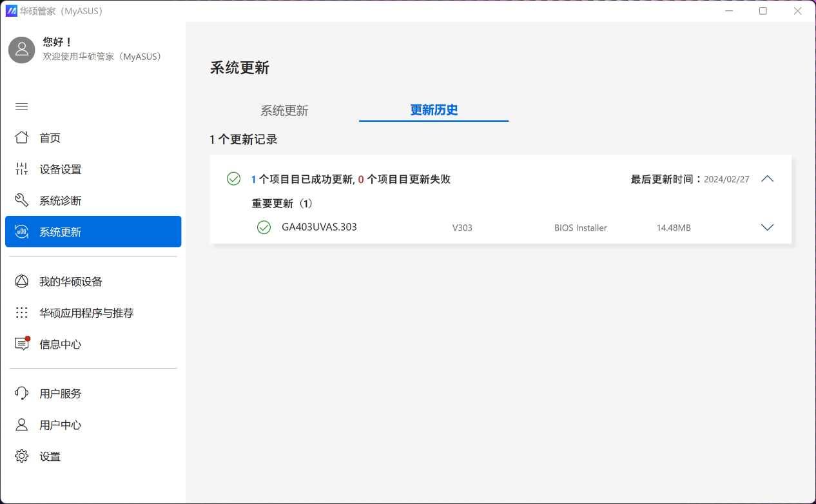Click the message center icon with red dot
816x504 pixels.
(x=22, y=344)
